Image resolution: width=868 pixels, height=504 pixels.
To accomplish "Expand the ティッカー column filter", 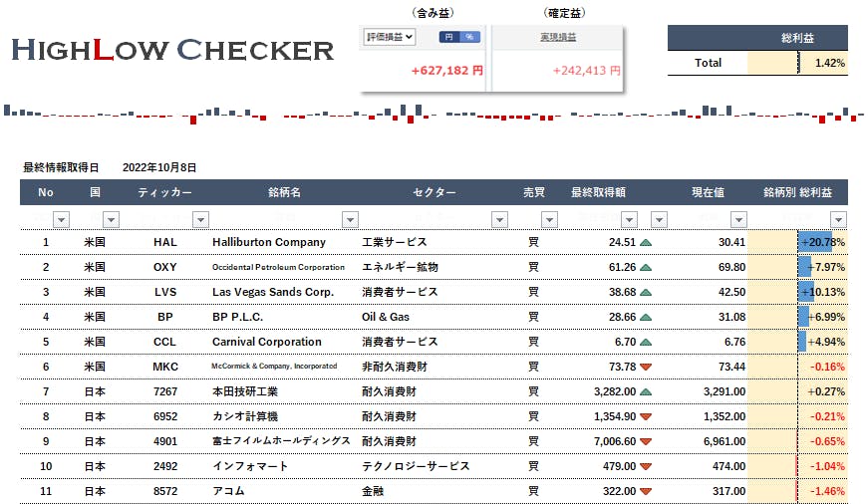I will pyautogui.click(x=200, y=219).
